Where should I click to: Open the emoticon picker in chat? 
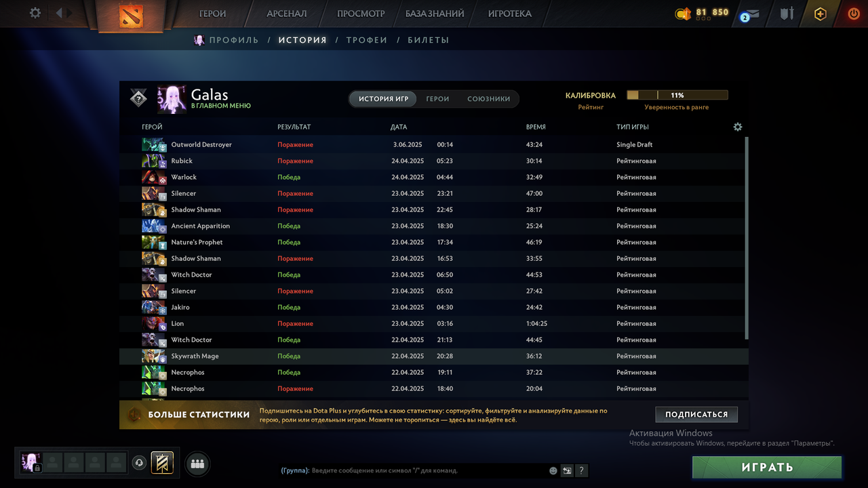click(553, 470)
